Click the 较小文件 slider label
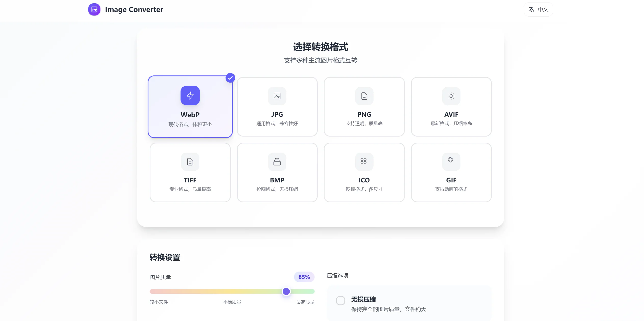This screenshot has height=321, width=644. pyautogui.click(x=159, y=302)
